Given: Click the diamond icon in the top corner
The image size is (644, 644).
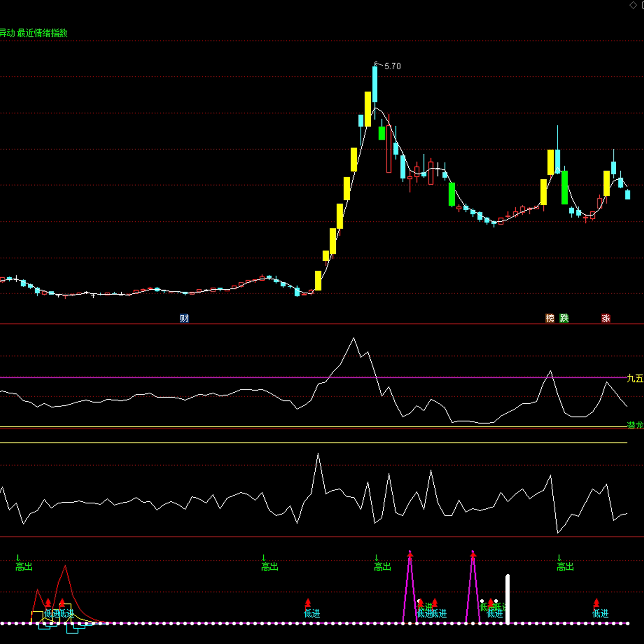Looking at the screenshot, I should [x=633, y=5].
